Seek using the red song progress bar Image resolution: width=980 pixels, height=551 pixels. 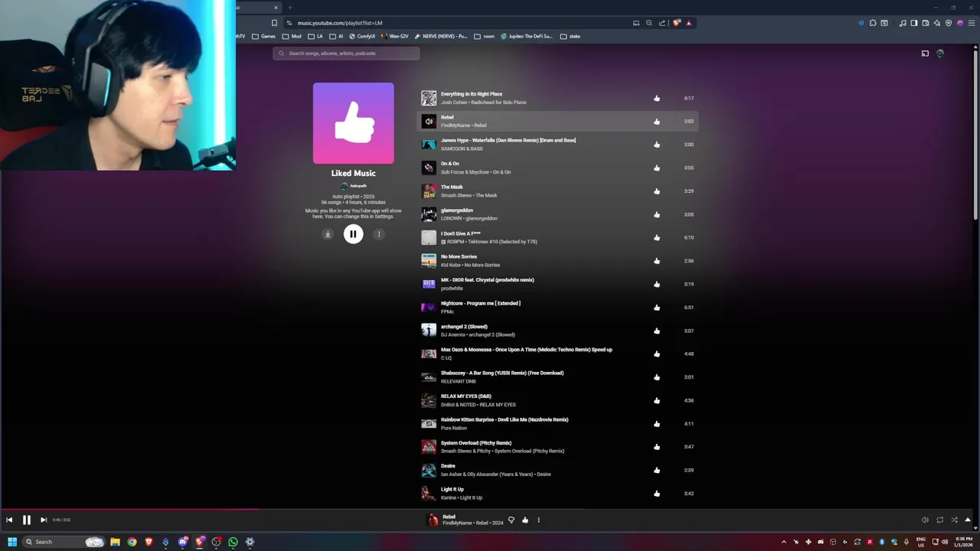(x=129, y=508)
